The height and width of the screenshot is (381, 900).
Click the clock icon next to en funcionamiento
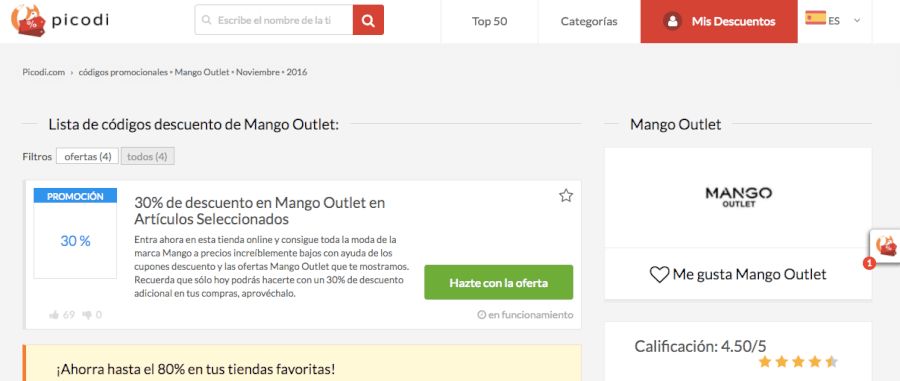482,315
